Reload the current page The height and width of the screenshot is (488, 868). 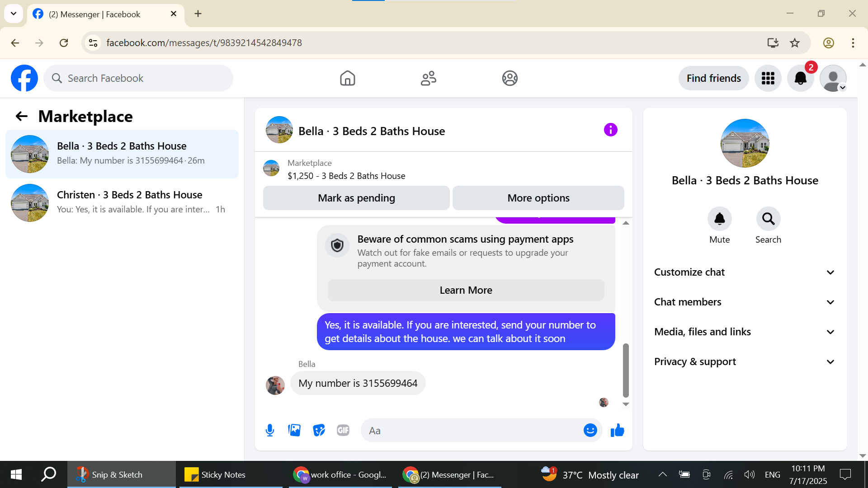click(64, 43)
